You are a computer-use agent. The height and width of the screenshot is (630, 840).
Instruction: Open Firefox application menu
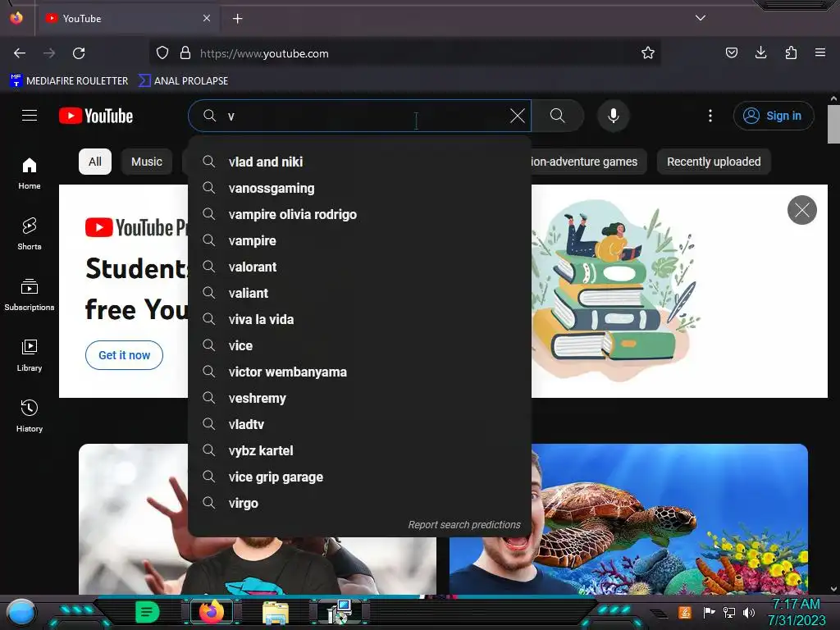tap(820, 52)
